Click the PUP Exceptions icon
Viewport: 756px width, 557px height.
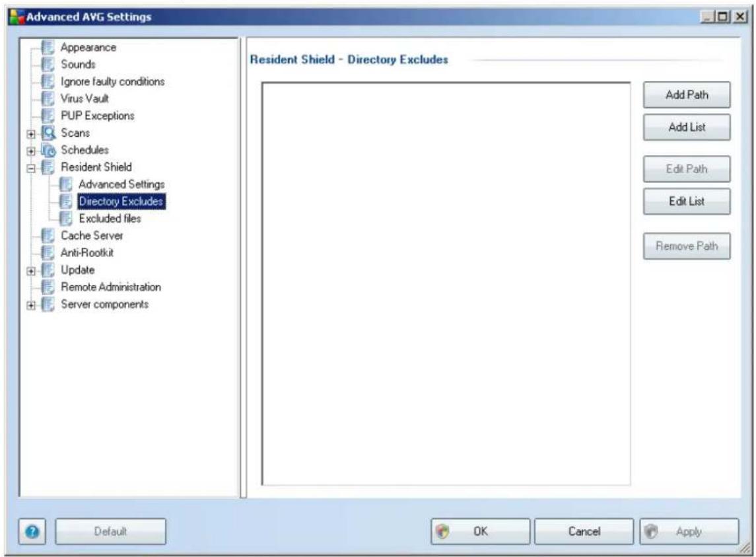48,116
